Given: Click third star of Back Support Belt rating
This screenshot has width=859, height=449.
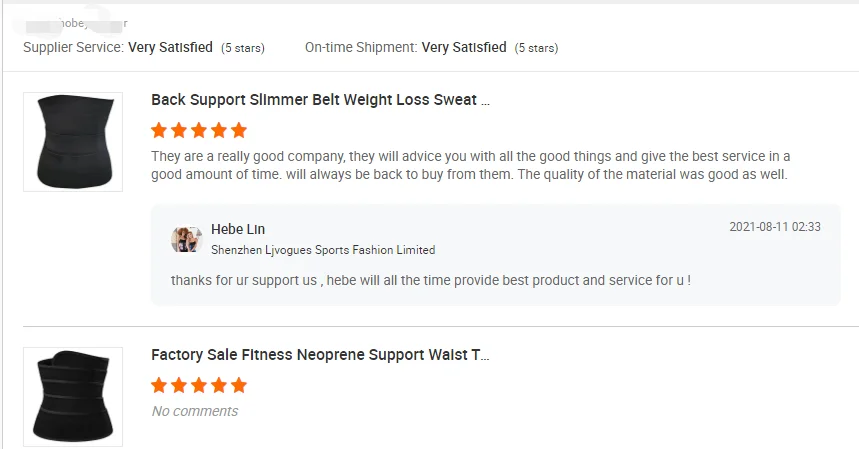Looking at the screenshot, I should click(x=199, y=131).
